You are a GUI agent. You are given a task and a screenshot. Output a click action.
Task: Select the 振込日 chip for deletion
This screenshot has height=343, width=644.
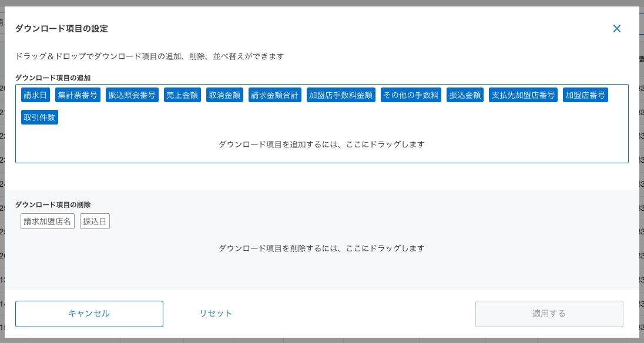tap(95, 221)
